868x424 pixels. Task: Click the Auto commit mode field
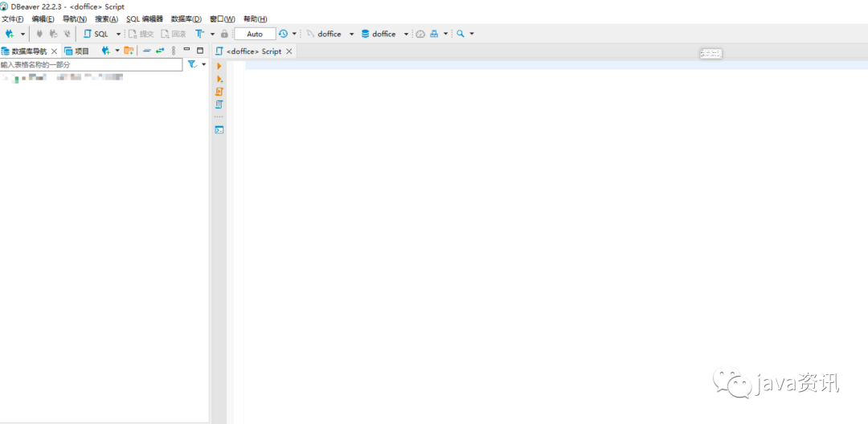pyautogui.click(x=255, y=34)
